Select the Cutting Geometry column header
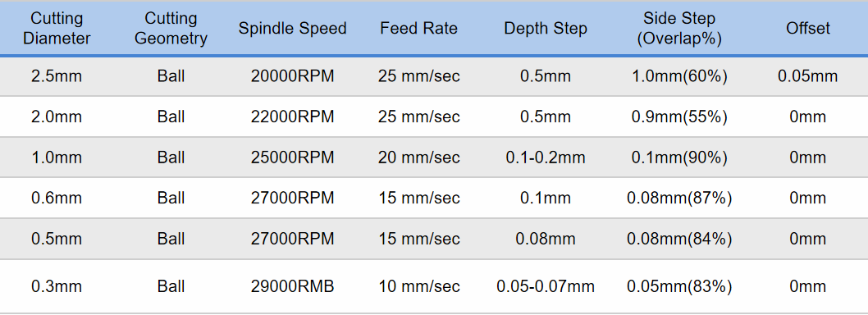Image resolution: width=868 pixels, height=315 pixels. pos(171,28)
